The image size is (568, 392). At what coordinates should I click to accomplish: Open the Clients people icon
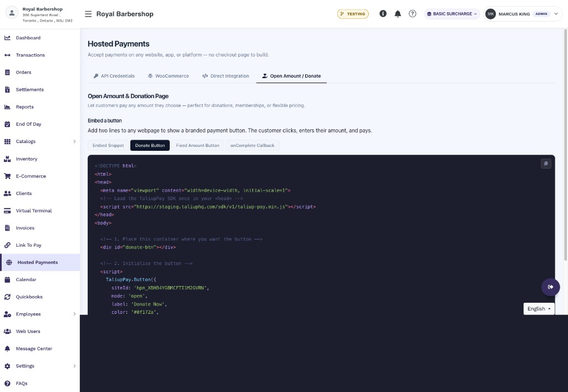point(7,194)
